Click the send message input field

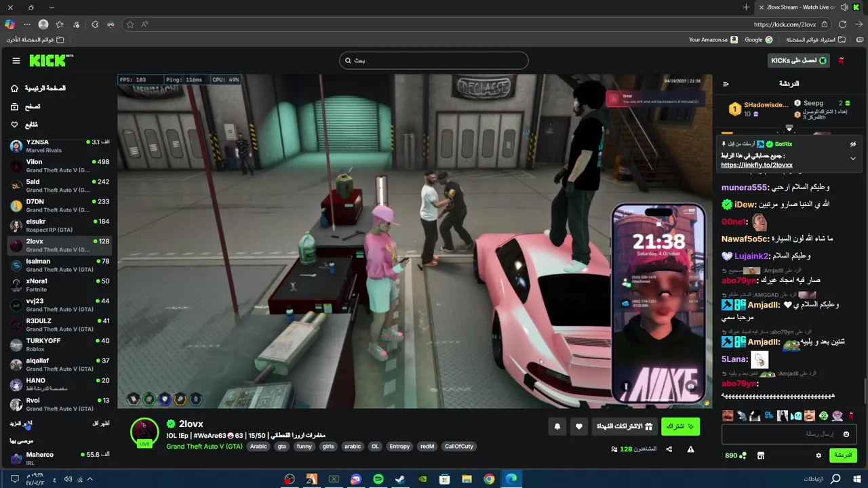(789, 434)
